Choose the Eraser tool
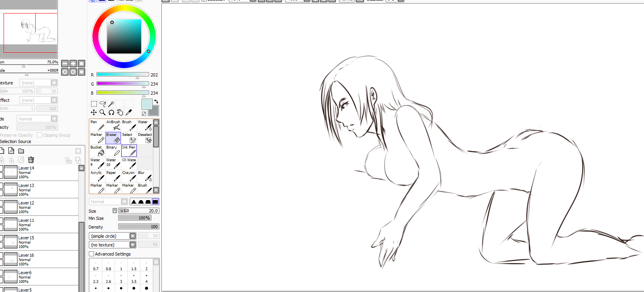644x292 pixels. coord(113,138)
